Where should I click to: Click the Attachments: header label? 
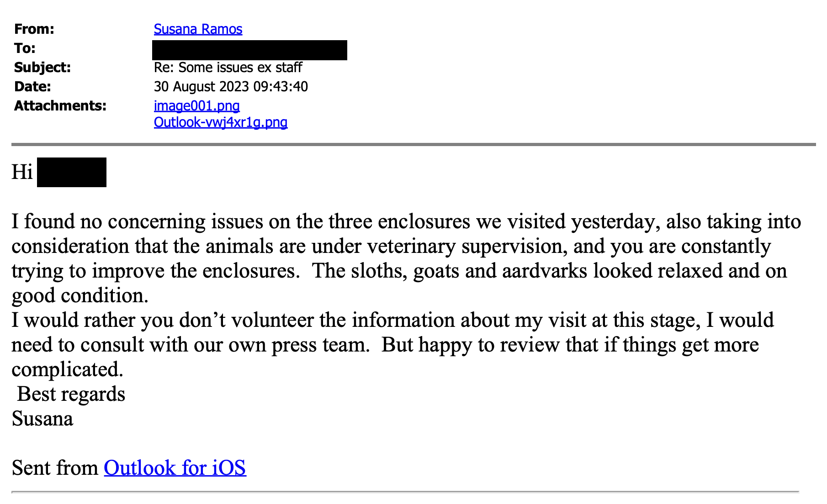click(x=60, y=106)
